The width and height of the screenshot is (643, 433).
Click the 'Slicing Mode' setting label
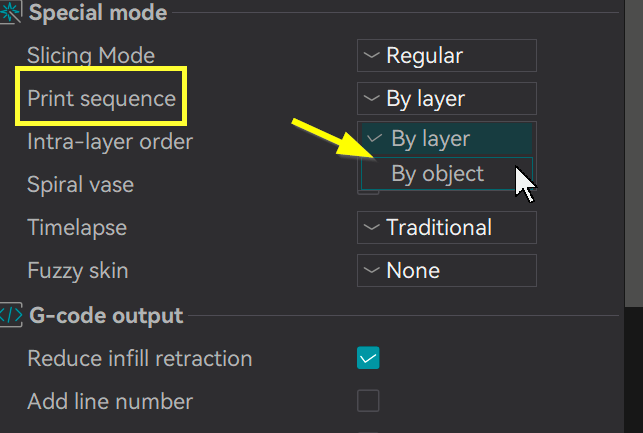click(x=91, y=56)
